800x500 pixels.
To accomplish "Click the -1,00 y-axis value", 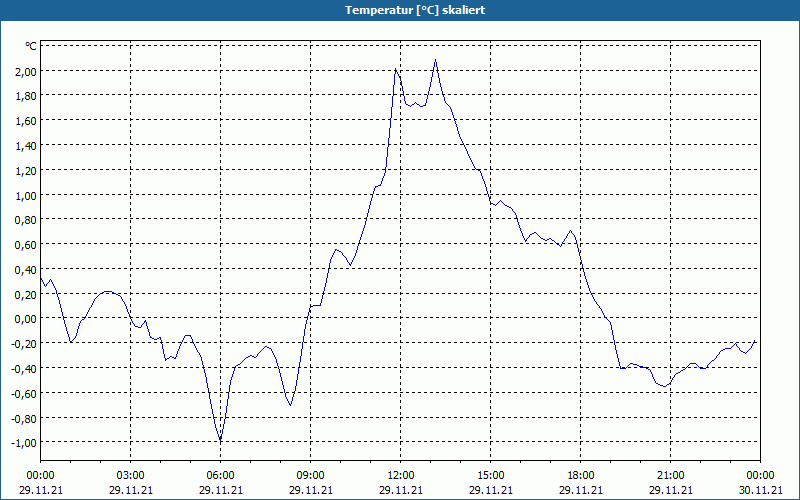I will [x=24, y=443].
